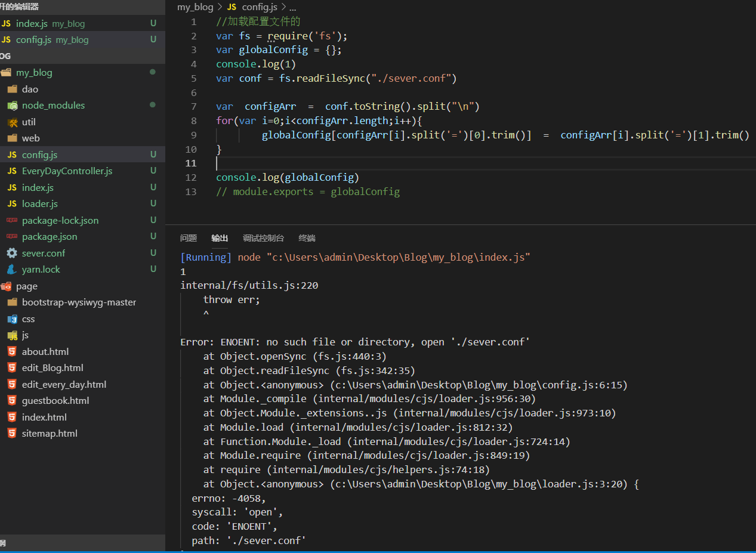The height and width of the screenshot is (553, 756).
Task: Expand the bootstrap-wysiwyg-master folder
Action: click(x=79, y=302)
